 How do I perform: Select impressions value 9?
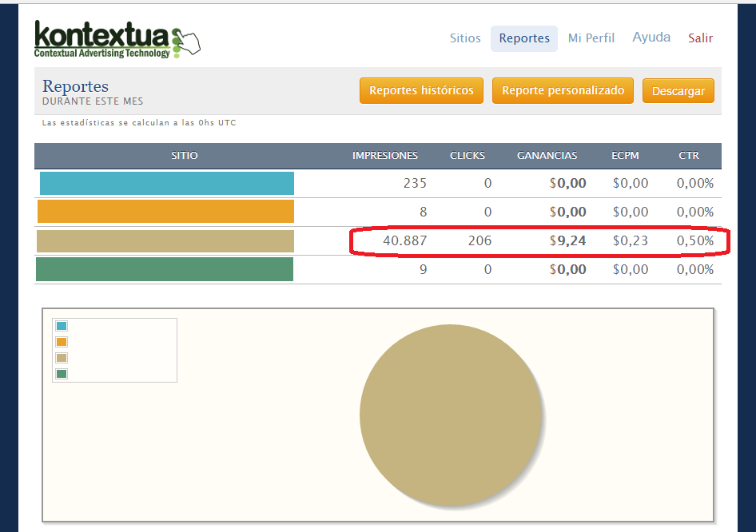423,269
